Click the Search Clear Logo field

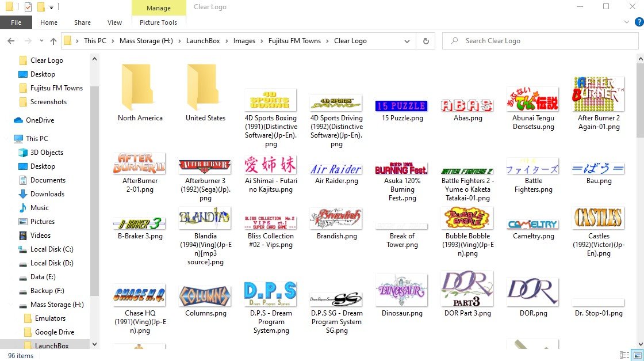pos(540,41)
